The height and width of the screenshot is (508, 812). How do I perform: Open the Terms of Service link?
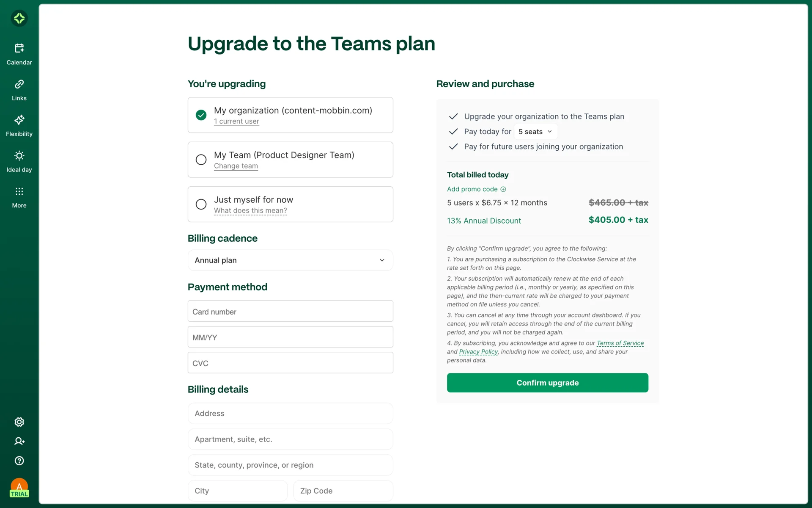[x=620, y=343]
